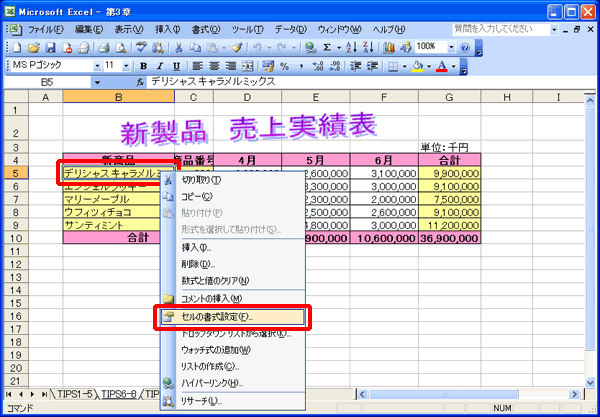600x417 pixels.
Task: Choose 切り取り(T) in the context menu
Action: [233, 180]
